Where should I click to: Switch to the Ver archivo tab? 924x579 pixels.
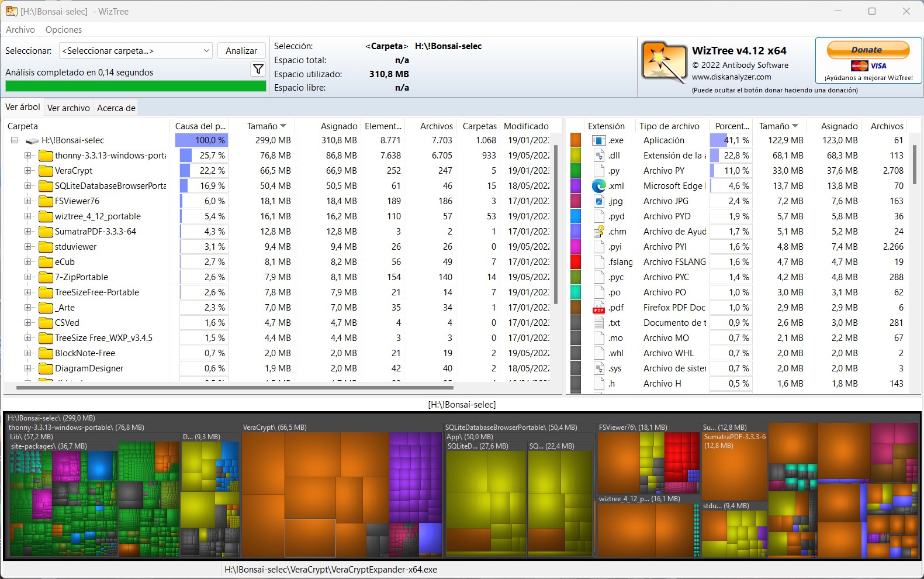[x=68, y=108]
